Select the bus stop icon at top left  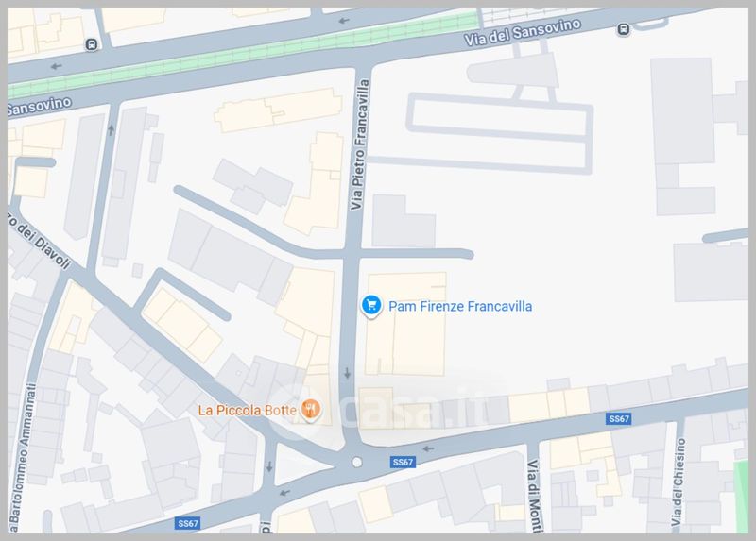coord(91,44)
